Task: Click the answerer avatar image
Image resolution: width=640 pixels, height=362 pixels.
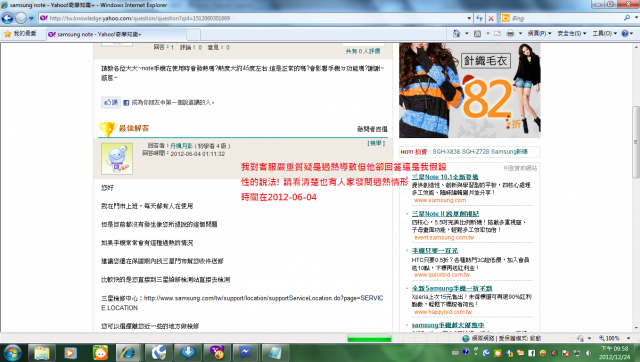Action: 117,159
